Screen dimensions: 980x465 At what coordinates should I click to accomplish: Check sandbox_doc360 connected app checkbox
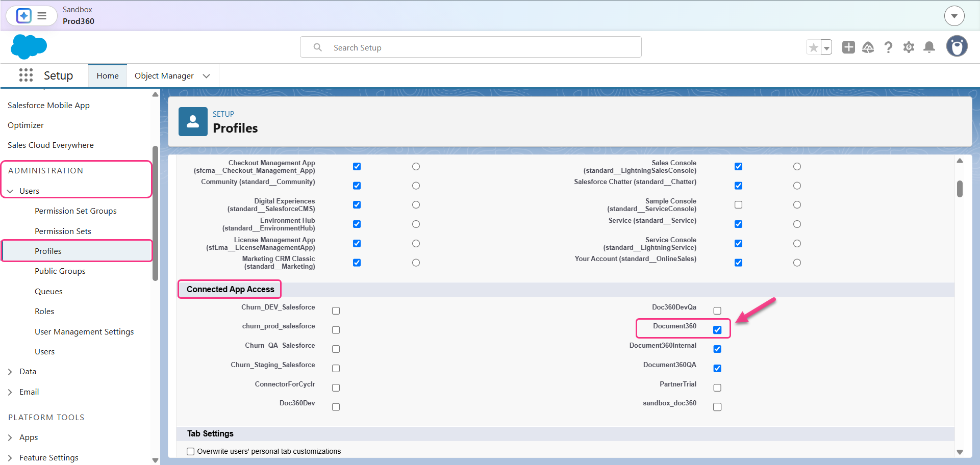pyautogui.click(x=717, y=407)
